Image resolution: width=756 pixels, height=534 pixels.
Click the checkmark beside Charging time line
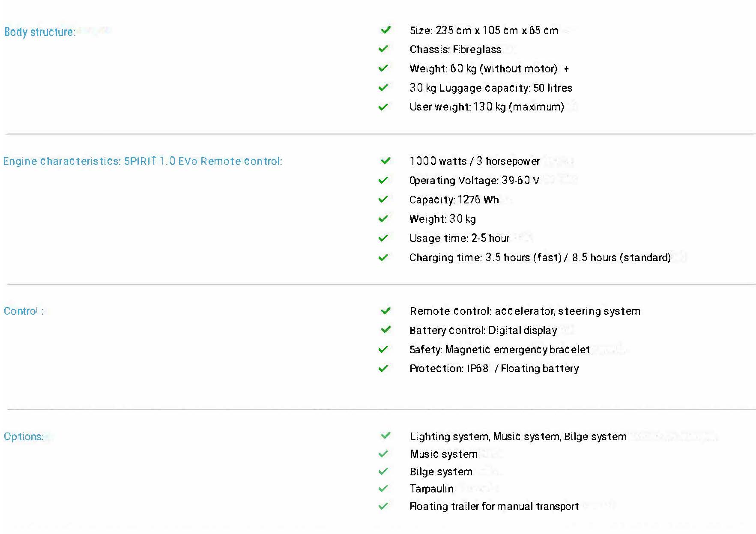[x=383, y=257]
